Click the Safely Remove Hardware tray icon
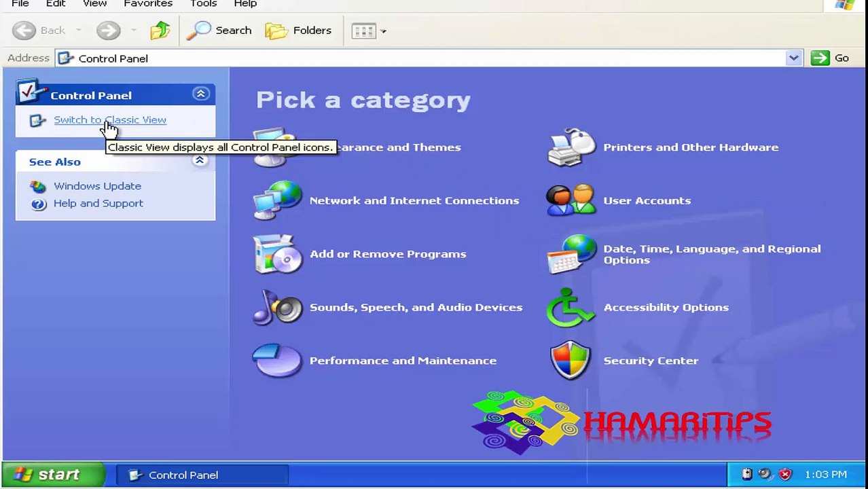The height and width of the screenshot is (489, 868). pyautogui.click(x=746, y=474)
